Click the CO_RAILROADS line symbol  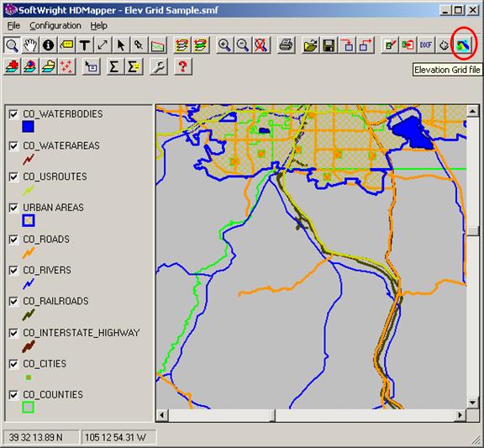(29, 314)
